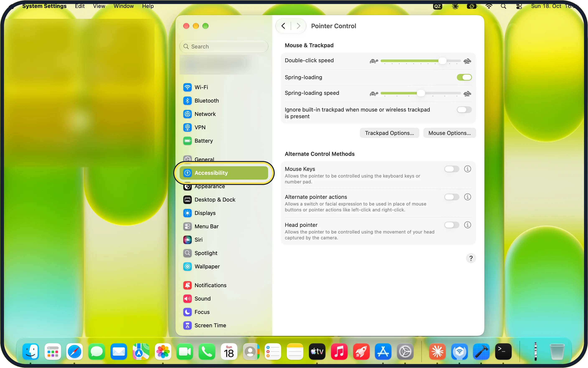Turn on Head pointer switch
Viewport: 588px width, 368px height.
[x=452, y=225]
